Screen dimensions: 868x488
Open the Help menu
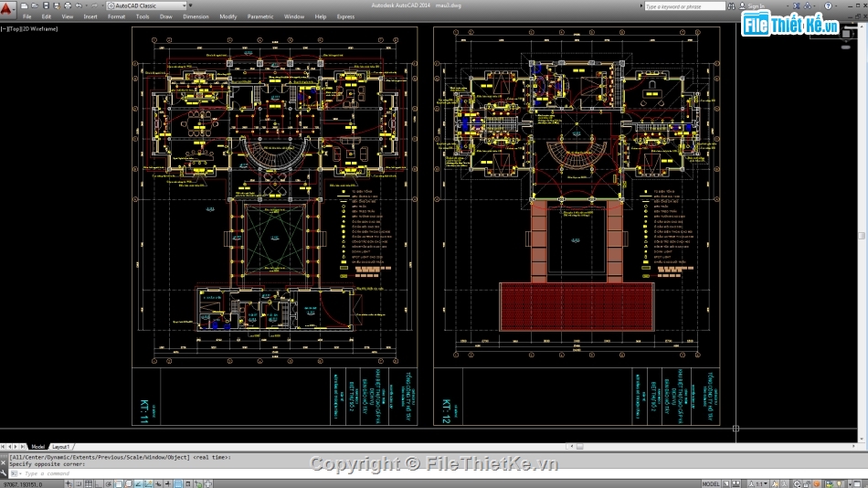[x=321, y=16]
